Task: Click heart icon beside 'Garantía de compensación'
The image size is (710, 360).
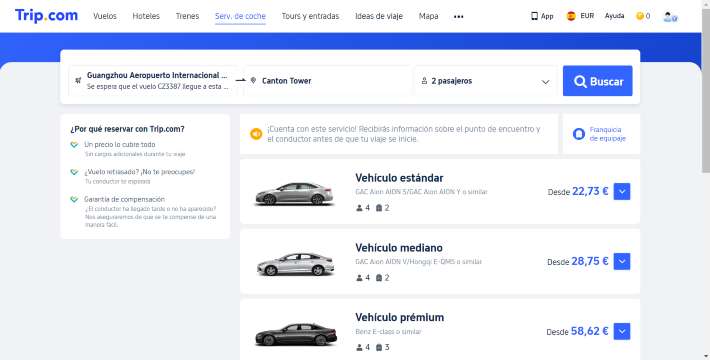Action: [x=74, y=199]
